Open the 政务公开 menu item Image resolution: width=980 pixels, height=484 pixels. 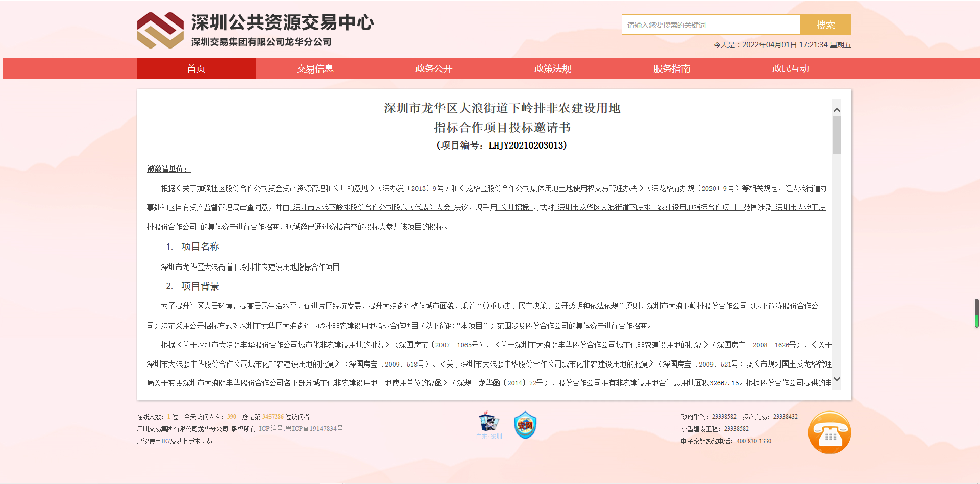pyautogui.click(x=434, y=68)
